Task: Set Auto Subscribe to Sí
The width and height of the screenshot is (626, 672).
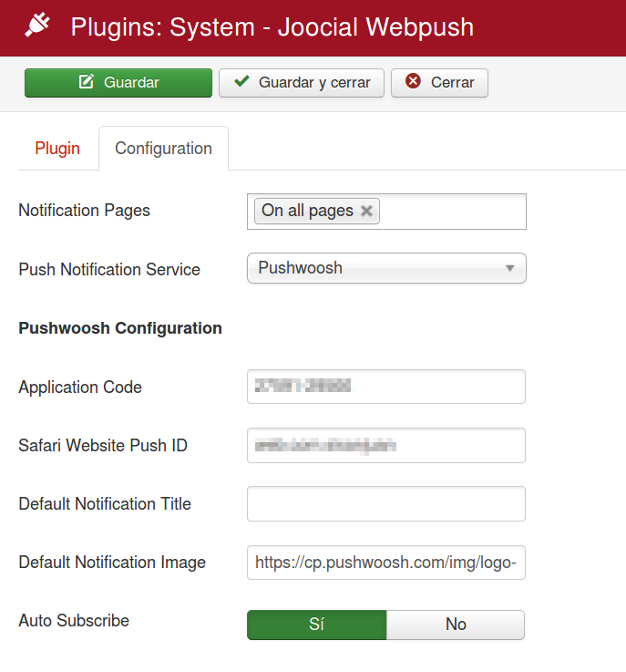Action: (x=317, y=625)
